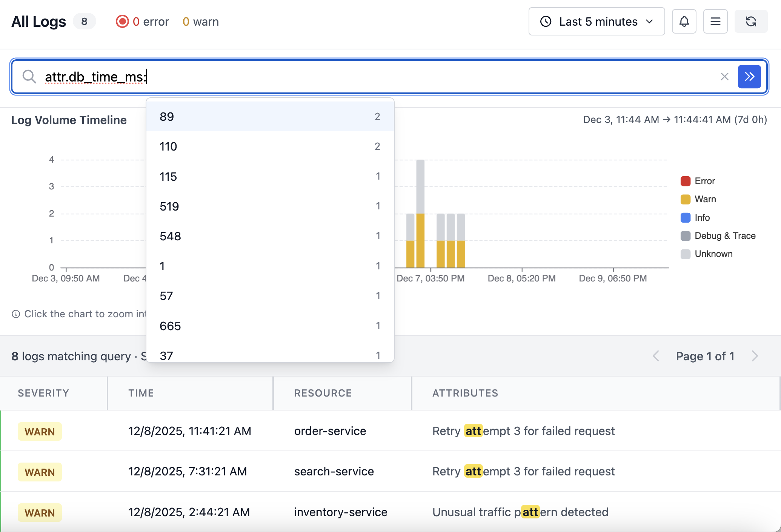This screenshot has height=532, width=781.
Task: Click the order-service resource link
Action: click(x=330, y=431)
